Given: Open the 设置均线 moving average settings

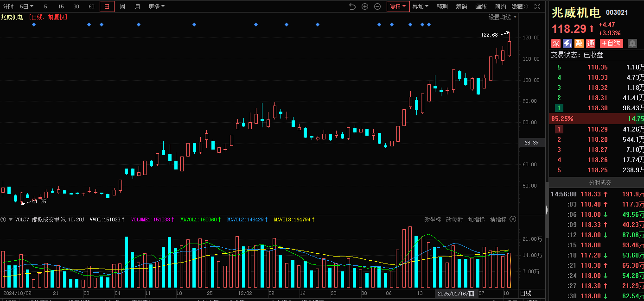Looking at the screenshot, I should [502, 17].
